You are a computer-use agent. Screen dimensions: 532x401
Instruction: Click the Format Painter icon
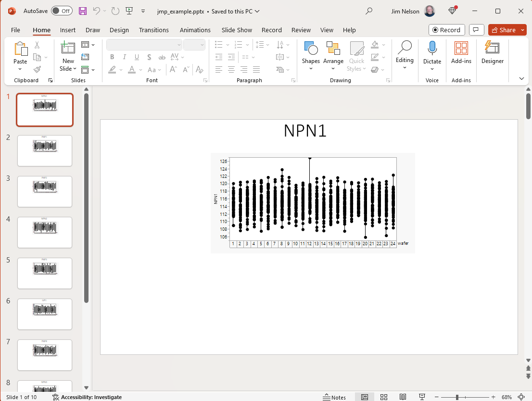click(37, 69)
